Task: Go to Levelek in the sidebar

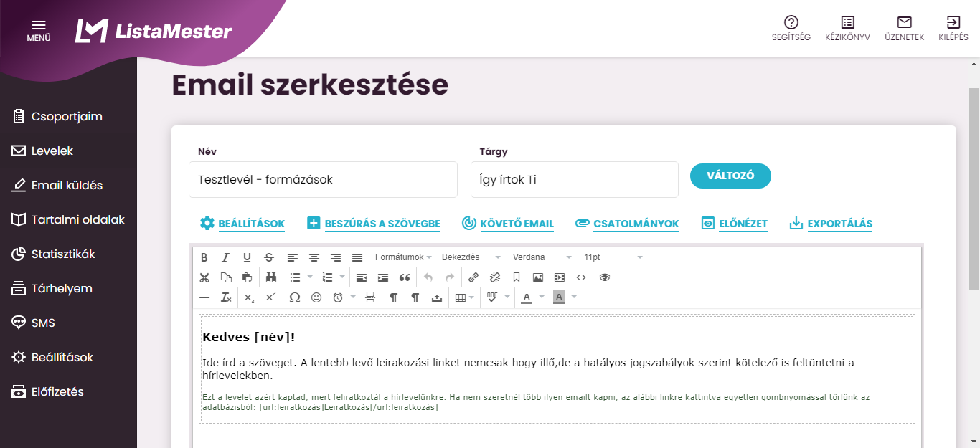Action: pyautogui.click(x=52, y=151)
